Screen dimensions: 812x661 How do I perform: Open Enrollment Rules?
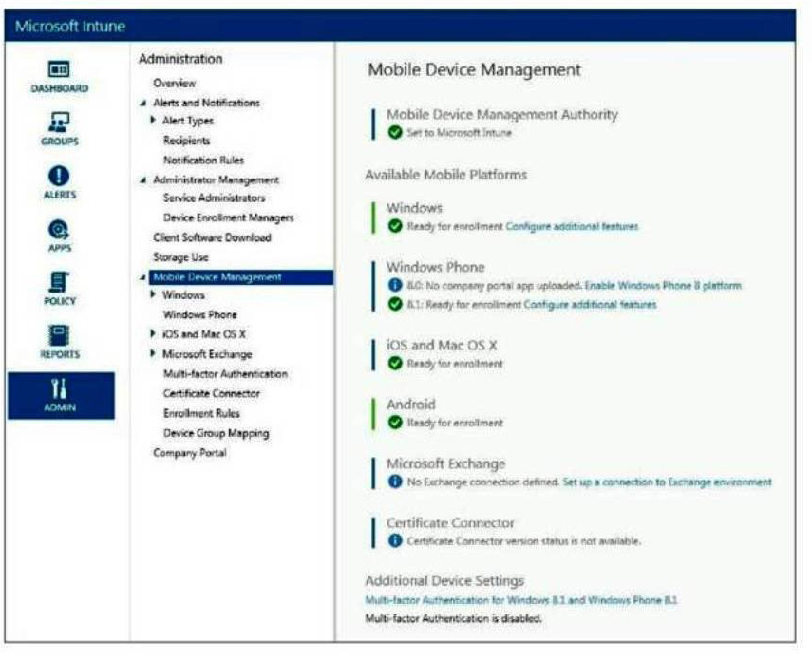coord(201,413)
